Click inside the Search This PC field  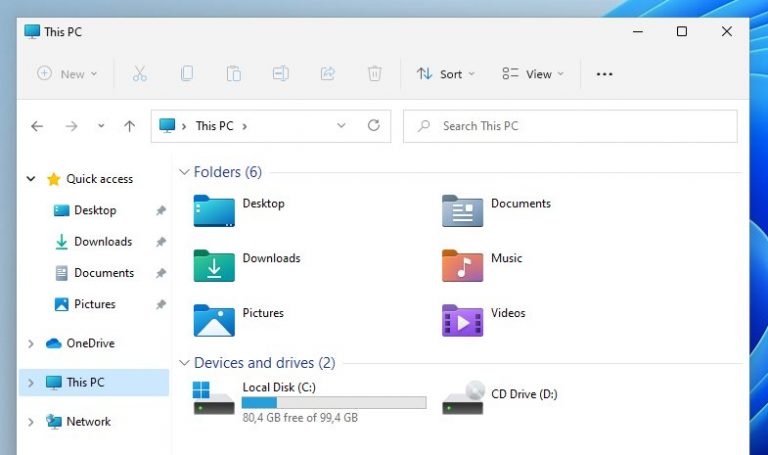570,126
